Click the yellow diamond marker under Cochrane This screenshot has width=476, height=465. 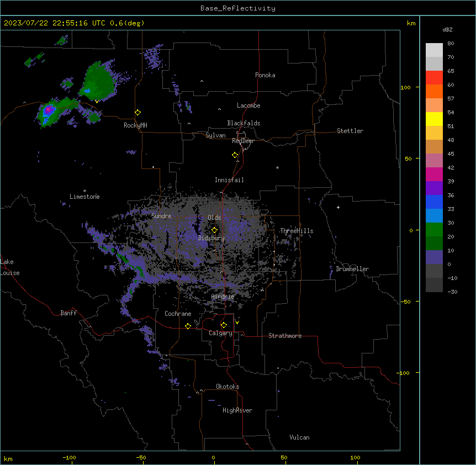(188, 326)
